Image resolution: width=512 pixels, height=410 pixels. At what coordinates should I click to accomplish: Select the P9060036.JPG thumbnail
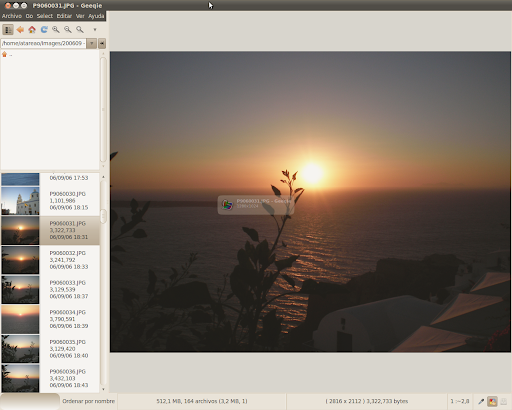[20, 378]
